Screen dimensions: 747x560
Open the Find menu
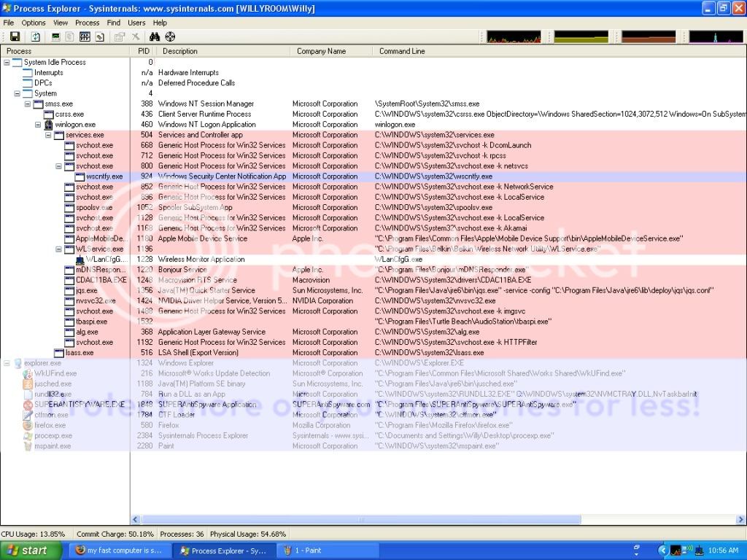(x=114, y=23)
